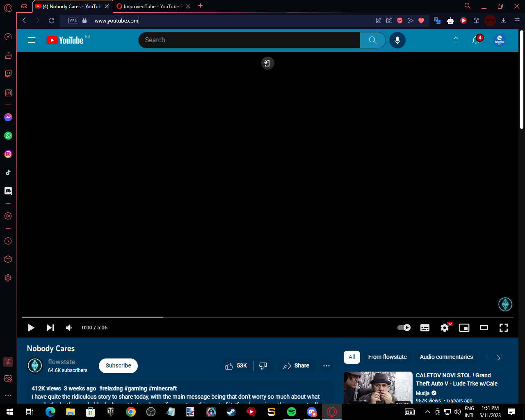Click the ImprovedTube icon above the player
The height and width of the screenshot is (420, 525).
click(267, 63)
